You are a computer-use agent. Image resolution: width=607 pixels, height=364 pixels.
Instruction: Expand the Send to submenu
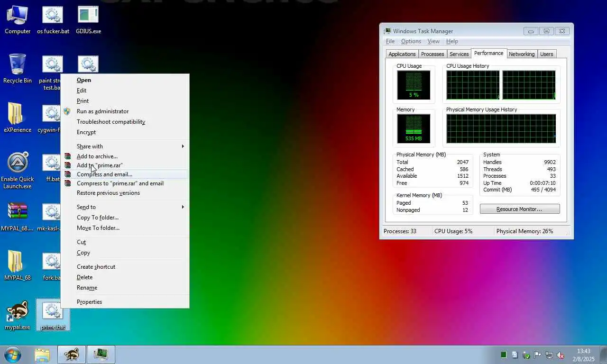coord(125,207)
